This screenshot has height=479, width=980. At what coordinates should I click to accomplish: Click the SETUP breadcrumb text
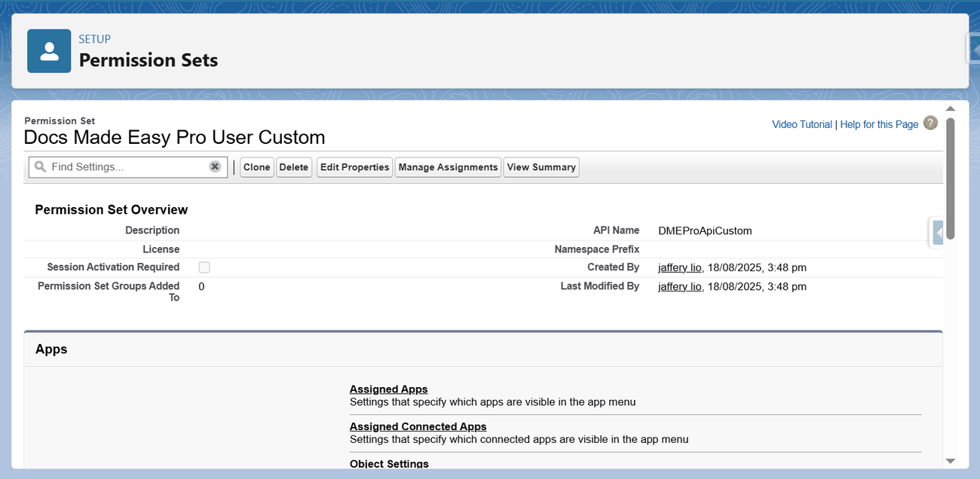pos(95,39)
